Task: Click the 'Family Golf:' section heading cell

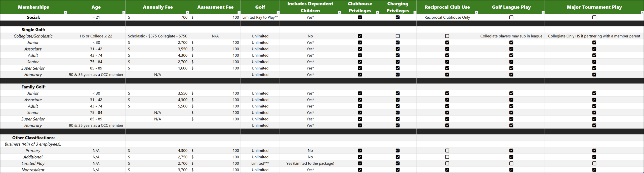Action: click(x=33, y=87)
